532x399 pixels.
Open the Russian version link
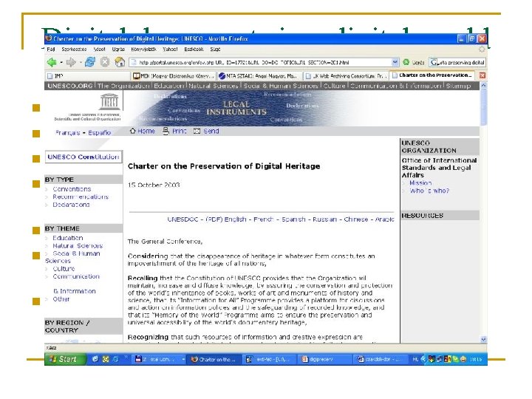point(324,219)
